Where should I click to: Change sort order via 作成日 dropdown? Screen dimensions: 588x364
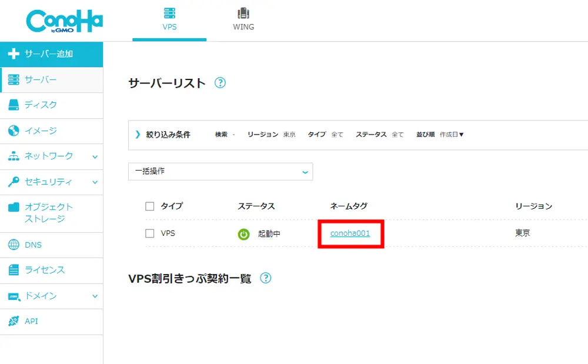pyautogui.click(x=452, y=134)
